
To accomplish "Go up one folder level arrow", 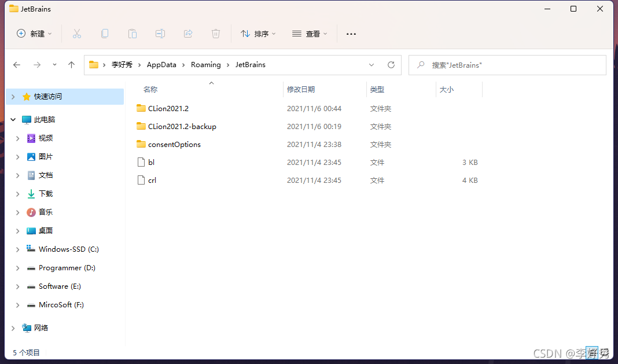I will tap(71, 65).
